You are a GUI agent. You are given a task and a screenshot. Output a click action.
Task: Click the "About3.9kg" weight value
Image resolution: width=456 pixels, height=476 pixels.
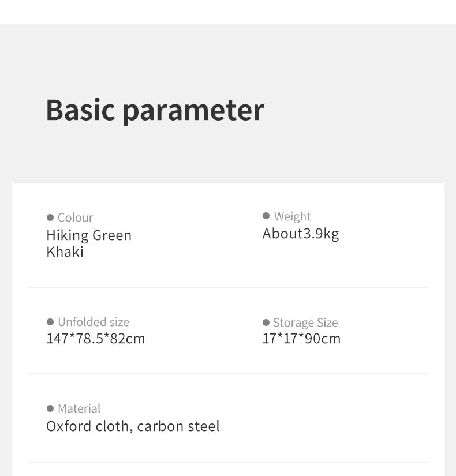point(301,234)
